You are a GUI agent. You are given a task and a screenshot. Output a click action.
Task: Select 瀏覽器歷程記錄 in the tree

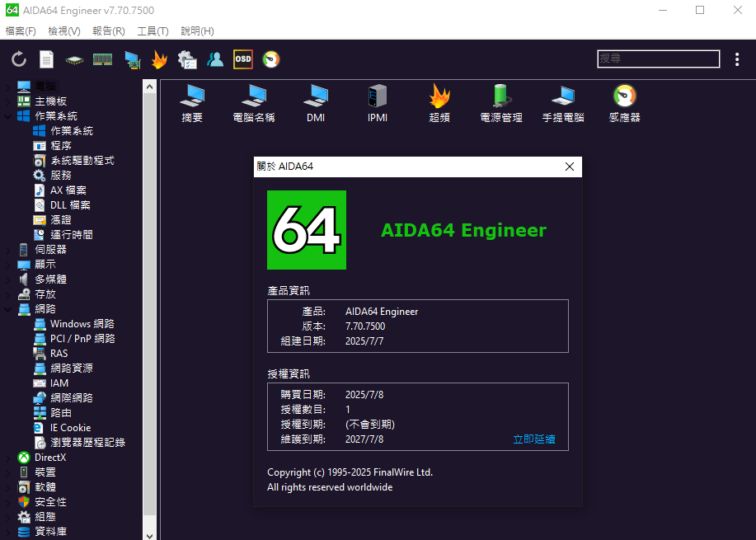pos(87,443)
